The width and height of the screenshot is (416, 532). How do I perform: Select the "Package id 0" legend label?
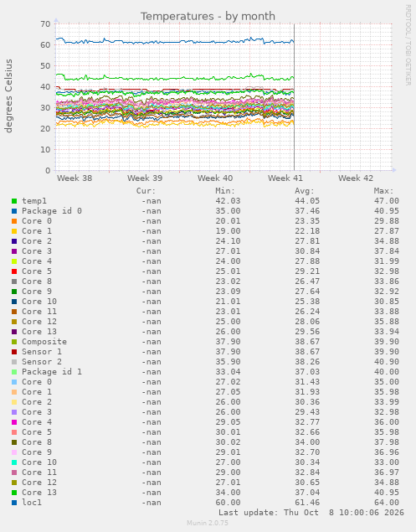(x=52, y=211)
